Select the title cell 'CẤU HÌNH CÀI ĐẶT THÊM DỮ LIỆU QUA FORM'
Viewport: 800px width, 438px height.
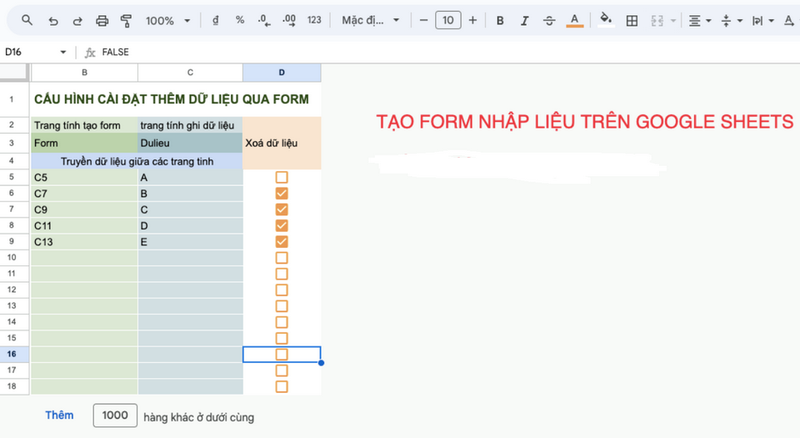coord(176,99)
